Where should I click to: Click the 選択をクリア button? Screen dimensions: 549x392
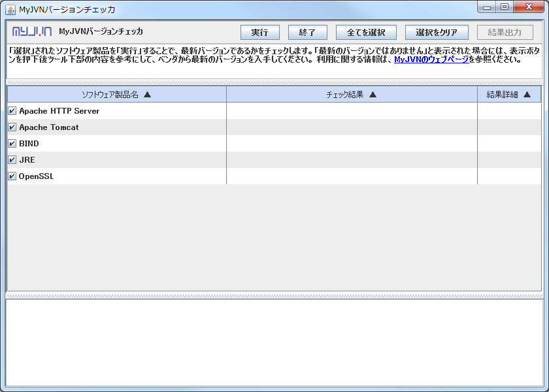437,33
